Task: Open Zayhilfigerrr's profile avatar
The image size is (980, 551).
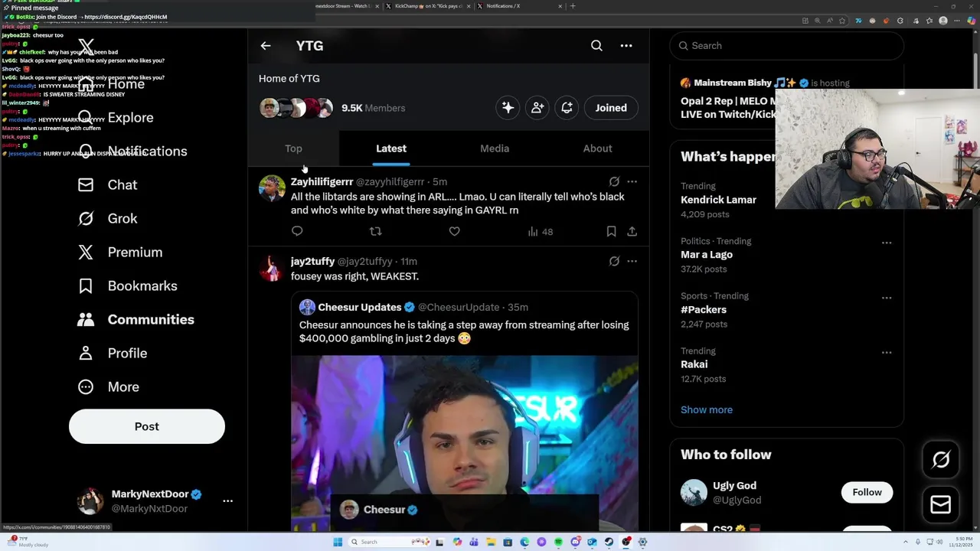Action: 272,188
